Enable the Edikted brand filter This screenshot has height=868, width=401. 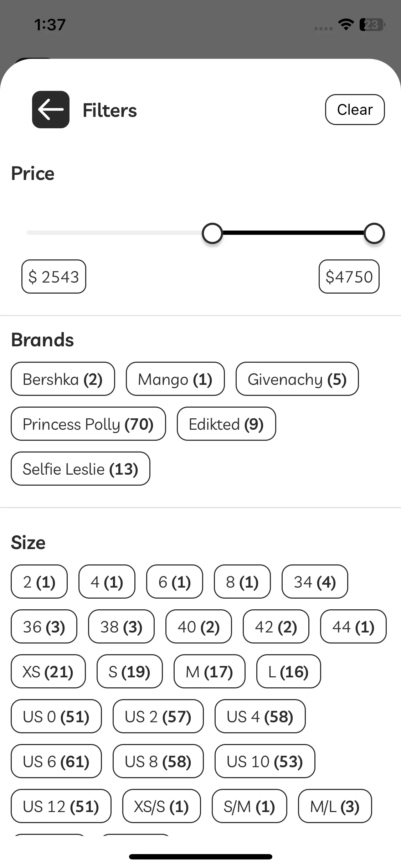point(226,424)
